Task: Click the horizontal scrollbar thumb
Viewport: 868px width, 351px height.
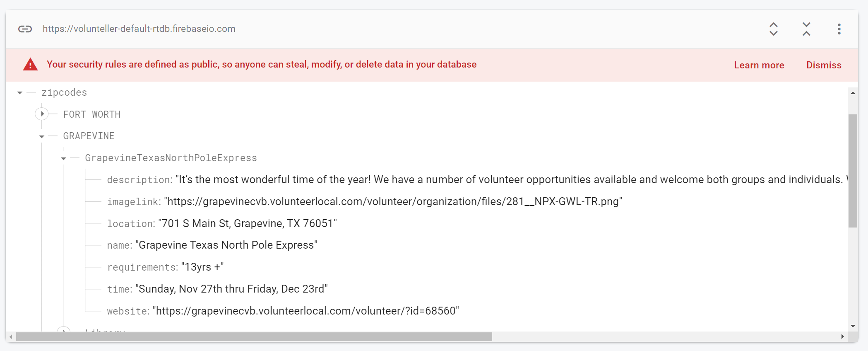Action: click(x=254, y=336)
